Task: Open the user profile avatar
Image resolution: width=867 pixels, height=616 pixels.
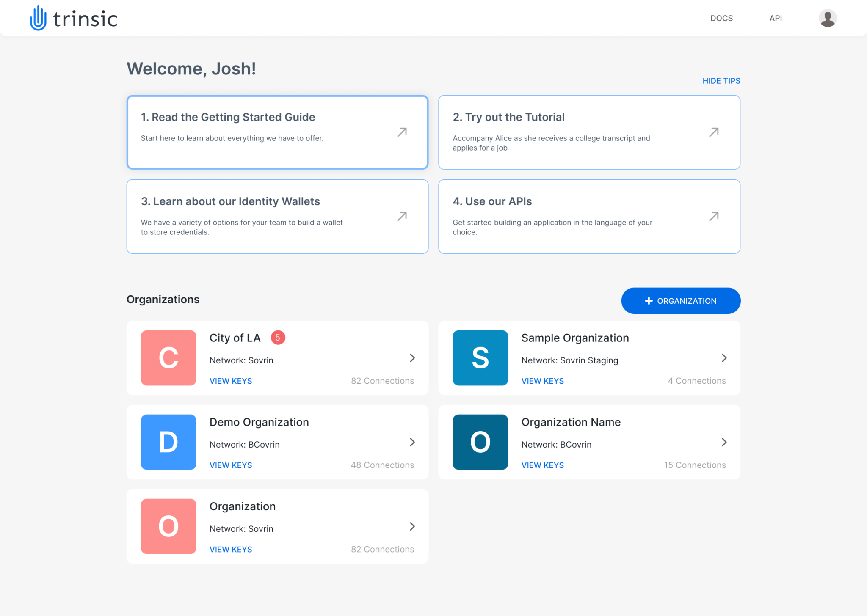Action: pyautogui.click(x=827, y=18)
